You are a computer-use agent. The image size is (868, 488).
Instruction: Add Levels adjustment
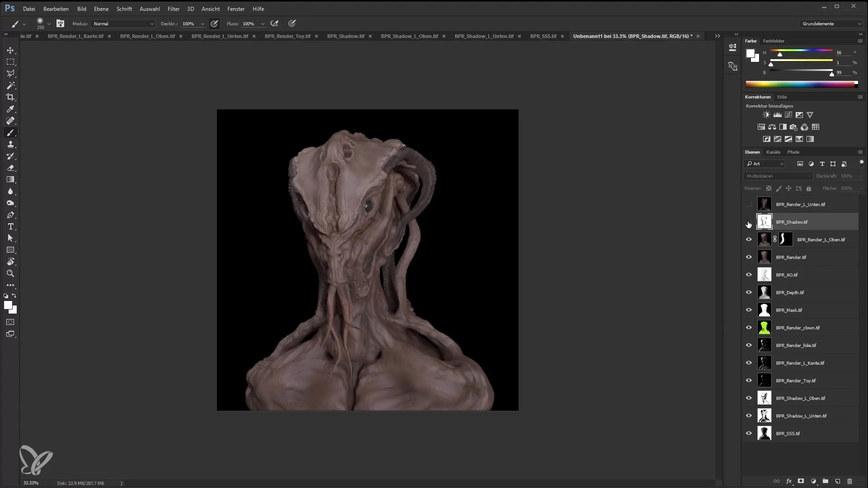tap(778, 115)
